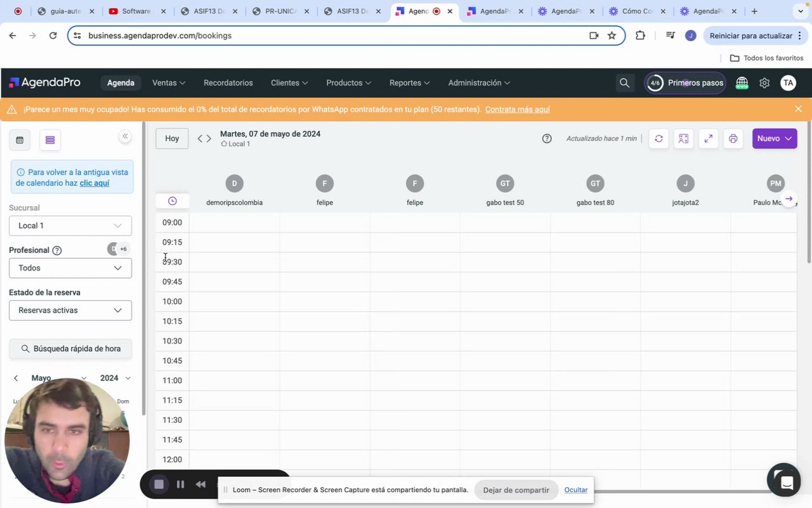
Task: Dismiss the orange WhatsApp reminders banner
Action: [x=798, y=109]
